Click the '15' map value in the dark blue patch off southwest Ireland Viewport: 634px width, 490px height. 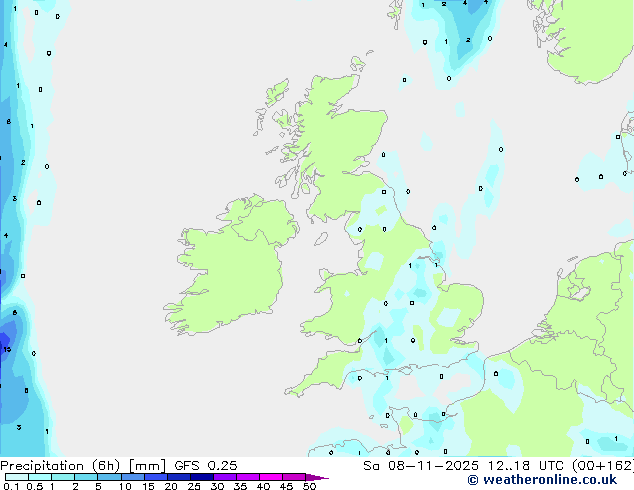[x=7, y=349]
